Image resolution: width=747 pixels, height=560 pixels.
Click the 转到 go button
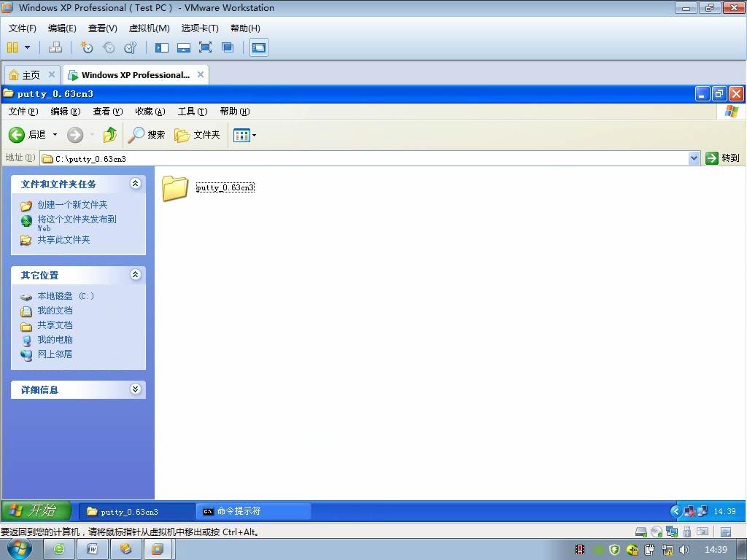tap(723, 158)
